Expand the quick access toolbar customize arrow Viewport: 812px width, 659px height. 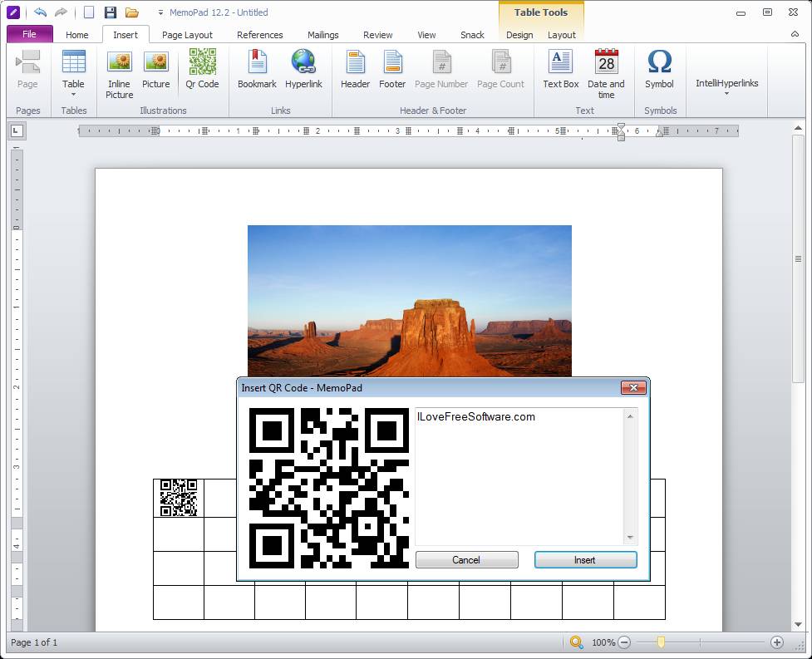tap(160, 13)
